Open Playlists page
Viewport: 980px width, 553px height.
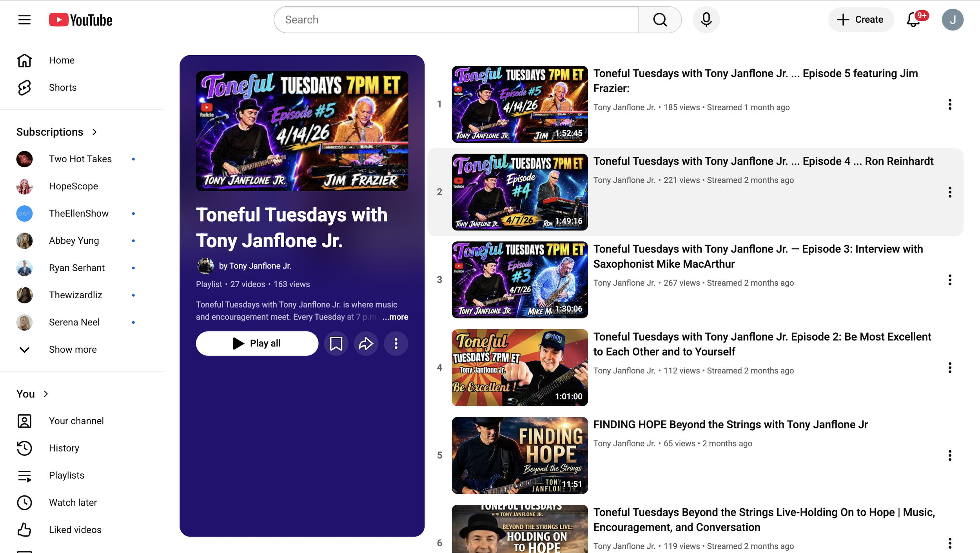(x=82, y=475)
